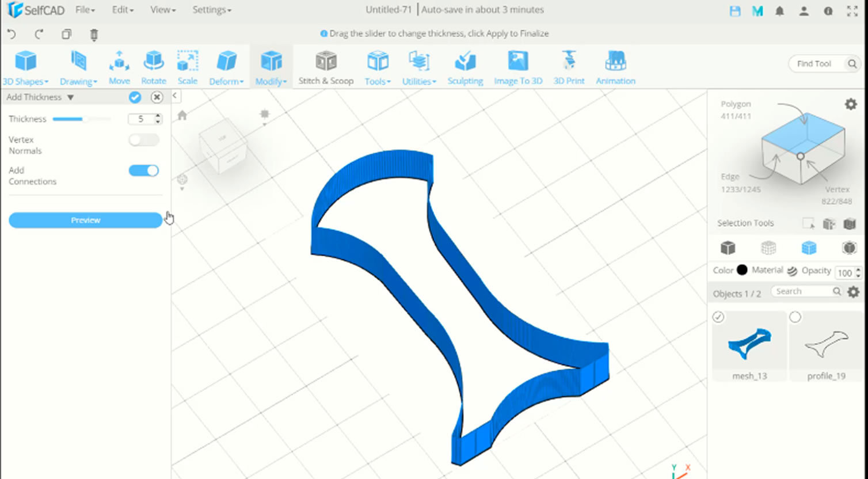Open selection settings gear icon
Screen dimensions: 868x479
[x=851, y=104]
